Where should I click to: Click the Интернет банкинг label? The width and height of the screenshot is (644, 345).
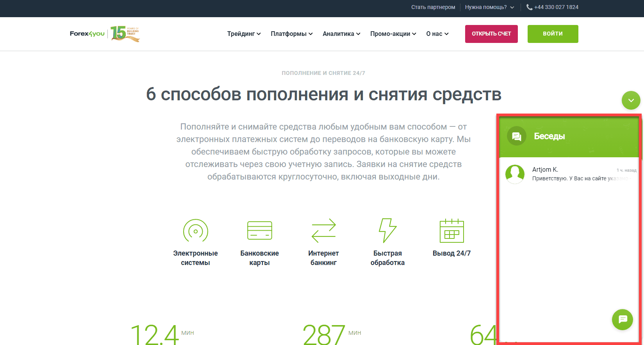click(324, 258)
